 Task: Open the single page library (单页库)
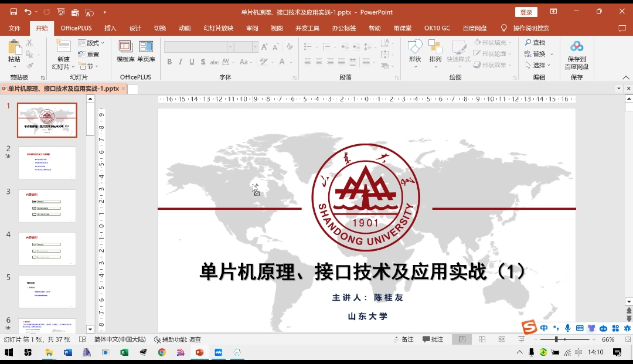[146, 46]
